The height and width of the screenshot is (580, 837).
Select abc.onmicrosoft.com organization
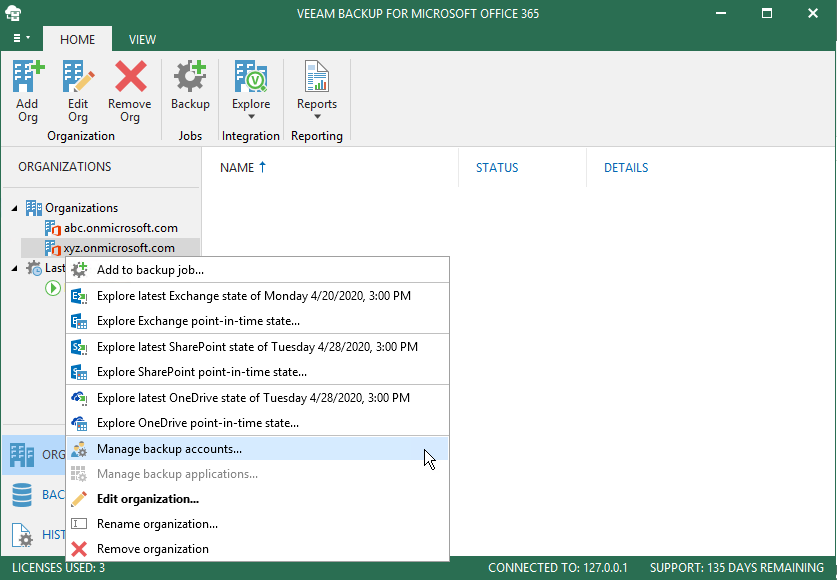pyautogui.click(x=120, y=228)
